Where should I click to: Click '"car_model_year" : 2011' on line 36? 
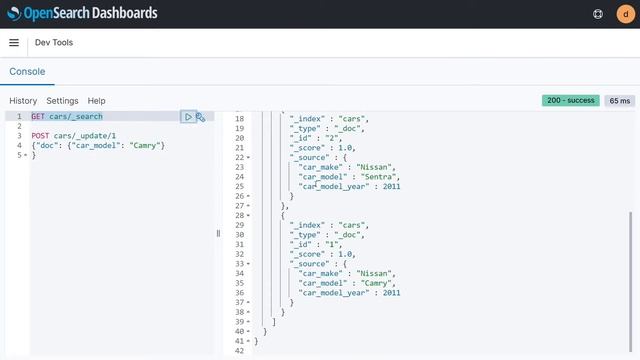pos(349,293)
